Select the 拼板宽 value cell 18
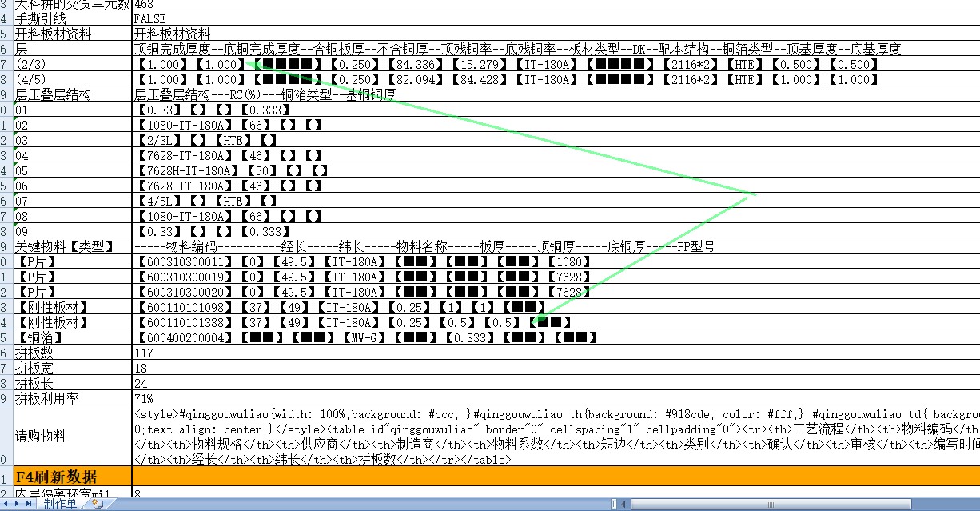Screen dimensions: 980x511 click(x=556, y=367)
